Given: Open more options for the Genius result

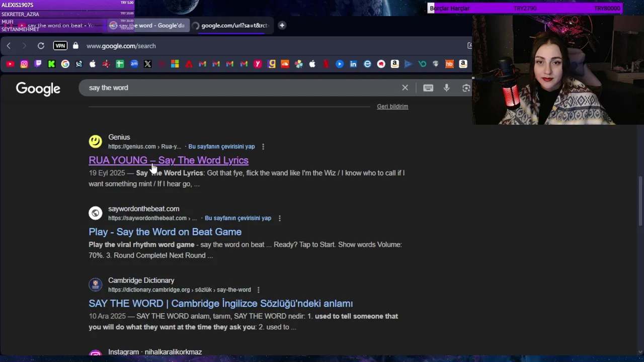Looking at the screenshot, I should pos(263,146).
